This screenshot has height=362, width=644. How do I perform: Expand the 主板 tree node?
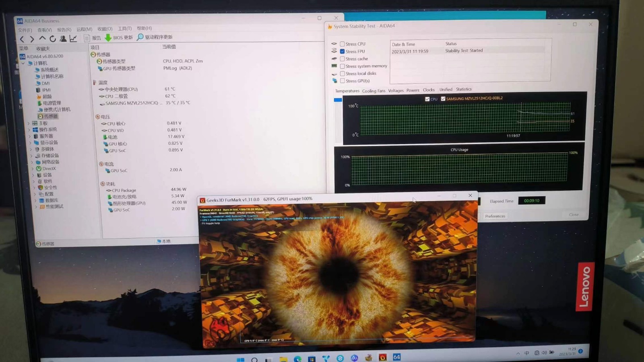click(x=29, y=123)
